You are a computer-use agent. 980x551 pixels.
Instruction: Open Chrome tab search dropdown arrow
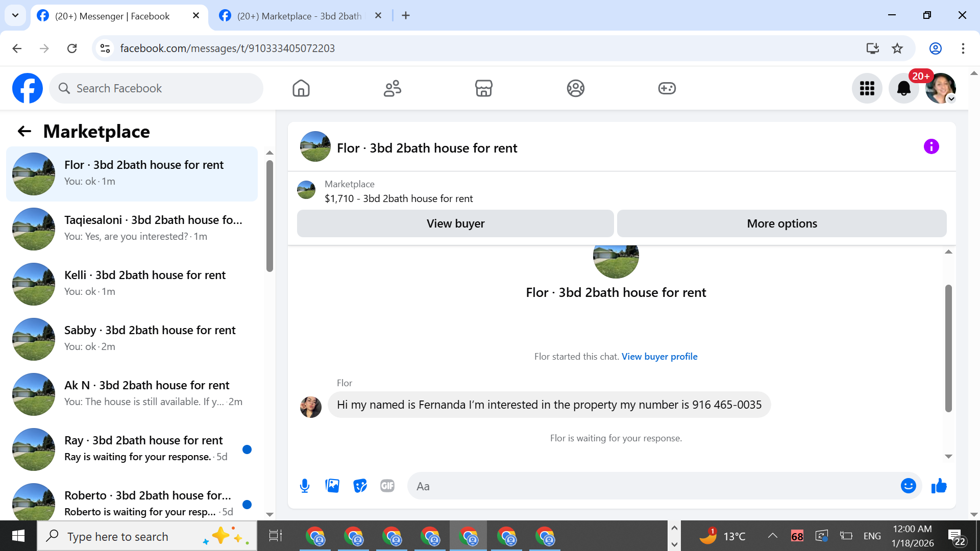pos(15,15)
